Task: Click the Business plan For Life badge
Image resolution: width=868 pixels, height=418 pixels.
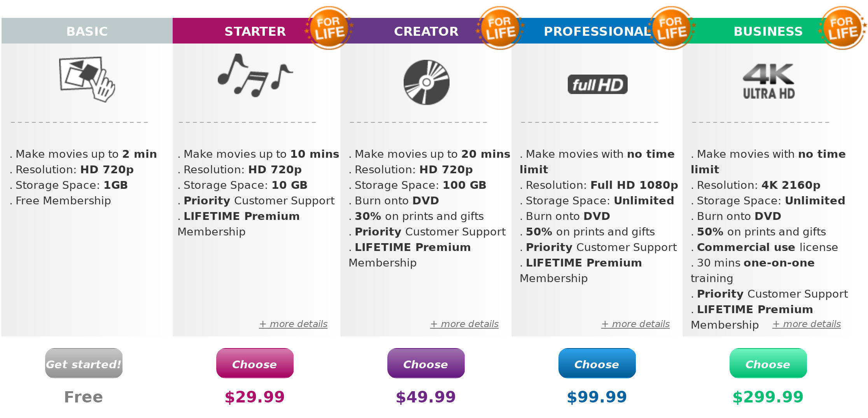Action: 842,28
